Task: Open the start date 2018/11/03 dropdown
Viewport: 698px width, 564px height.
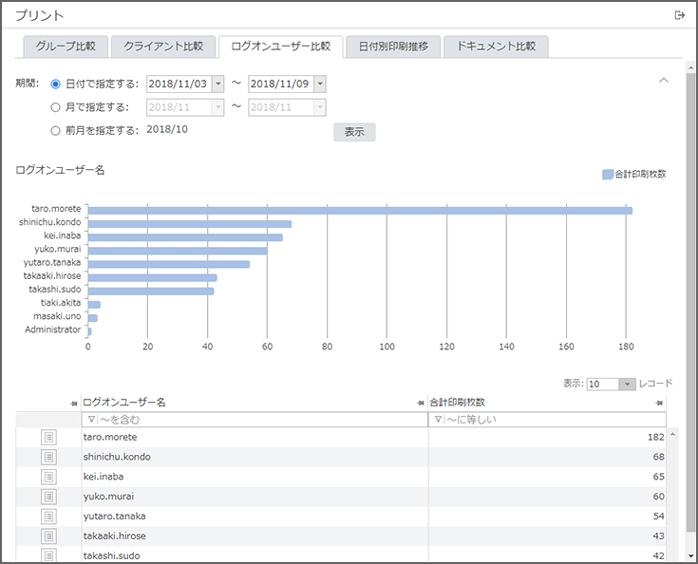Action: pos(218,84)
